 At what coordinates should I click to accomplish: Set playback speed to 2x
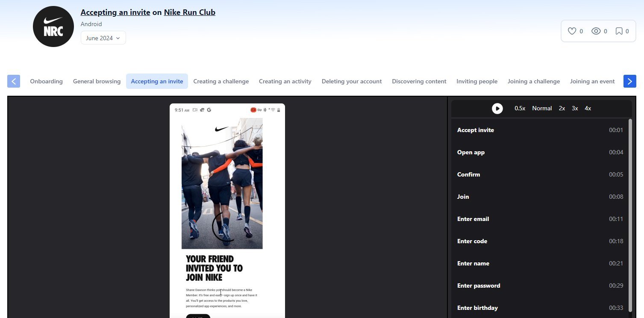click(562, 109)
